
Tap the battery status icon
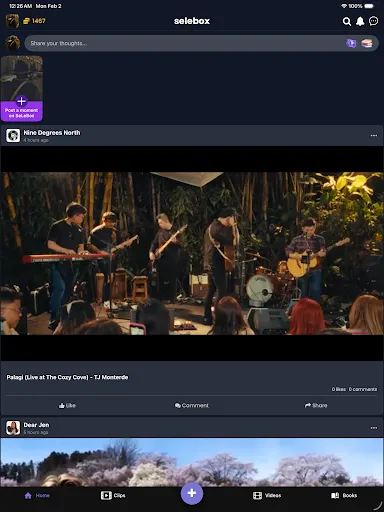[x=369, y=6]
